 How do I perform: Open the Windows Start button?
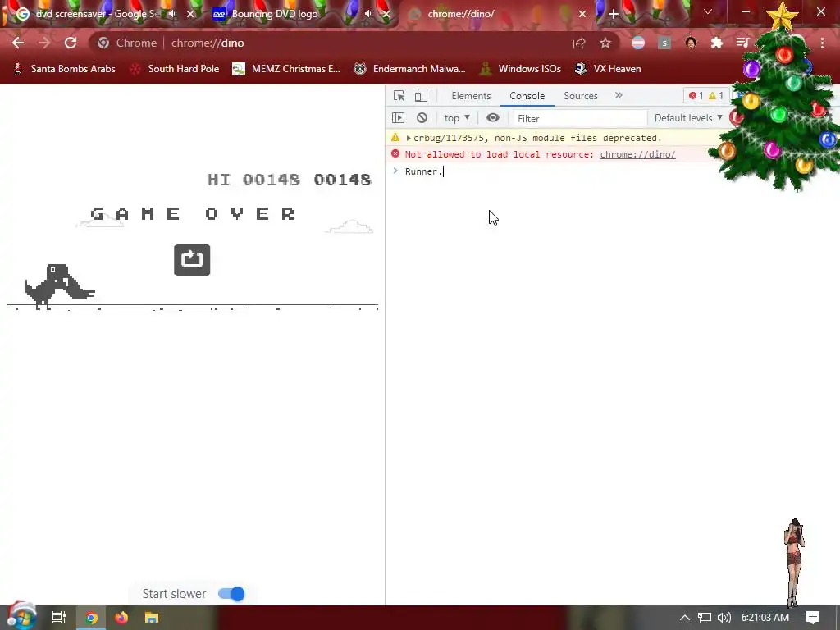[x=21, y=617]
